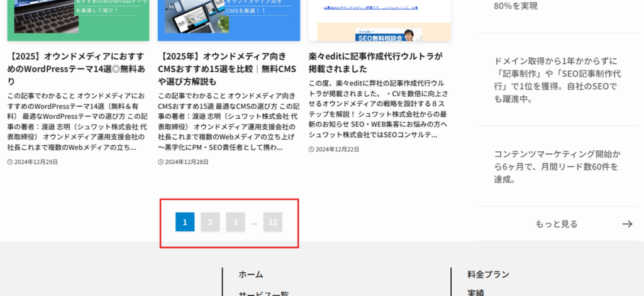Click the SEO無料相談会 article thumbnail
The image size is (644, 296).
379,20
